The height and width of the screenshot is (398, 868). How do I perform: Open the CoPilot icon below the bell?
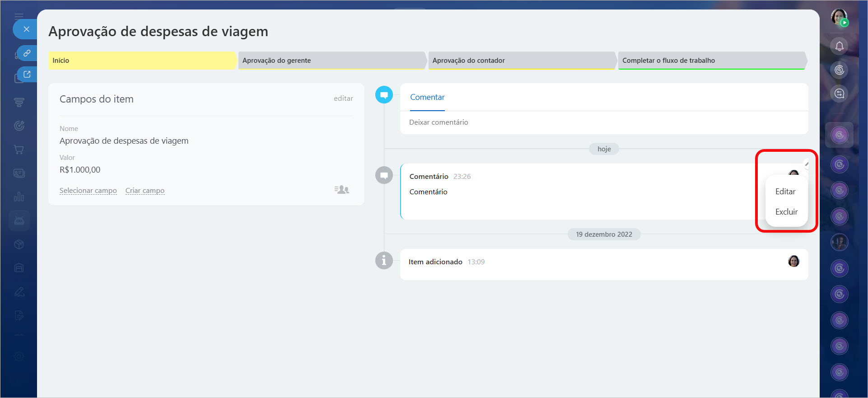[839, 70]
